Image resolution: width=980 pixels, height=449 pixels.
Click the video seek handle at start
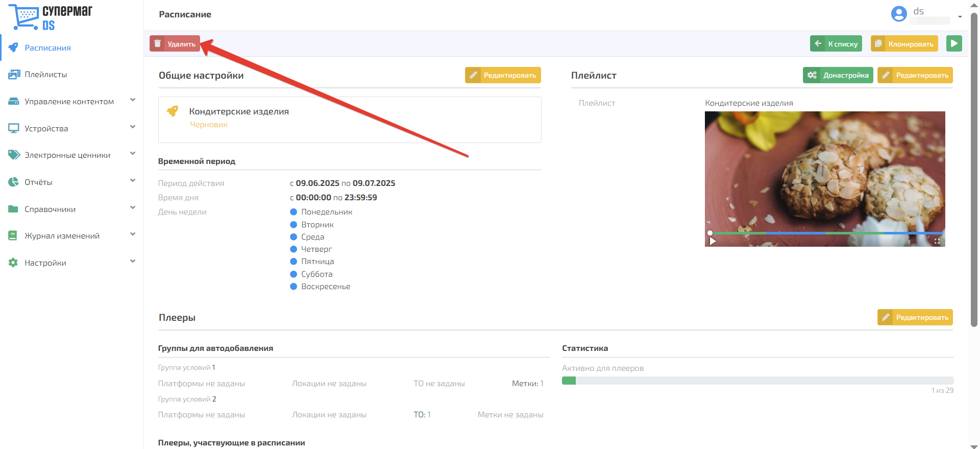click(x=709, y=233)
